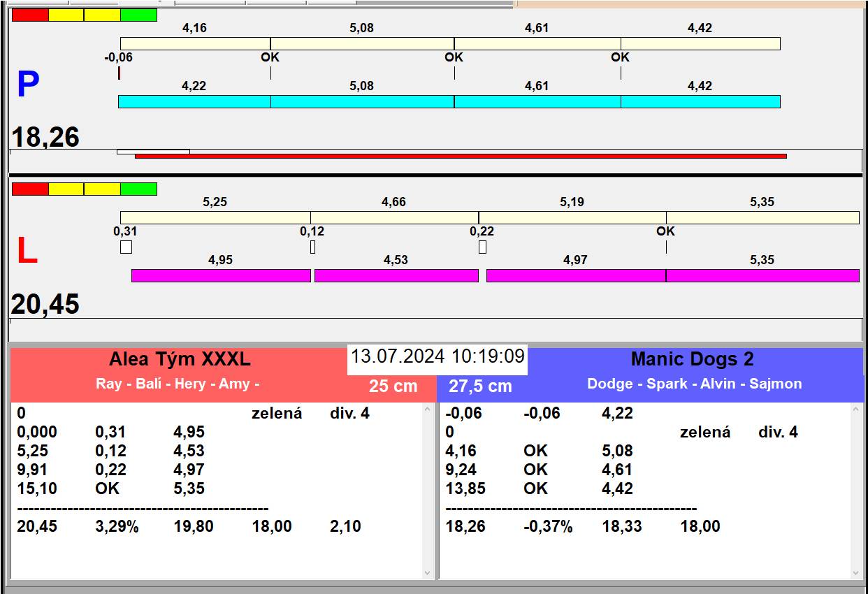Click the Alea Tým XXXL team header
Screen dimensions: 868x594
point(180,359)
